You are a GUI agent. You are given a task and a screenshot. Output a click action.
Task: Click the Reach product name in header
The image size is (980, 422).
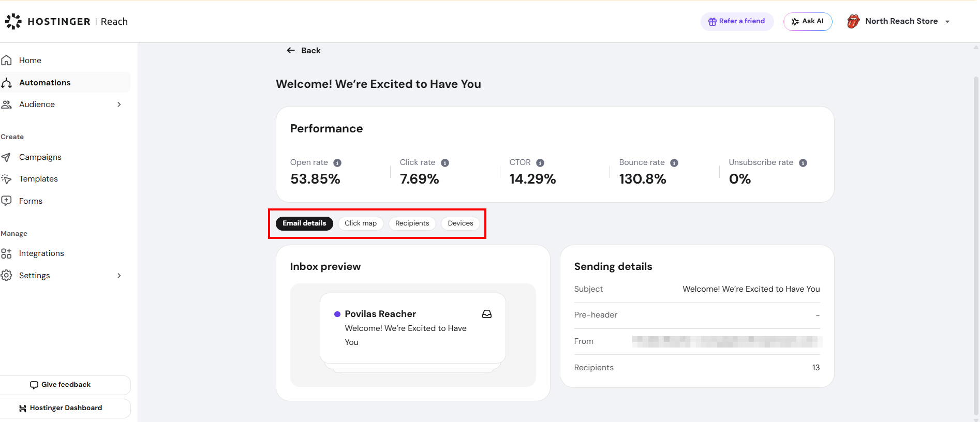pos(114,22)
